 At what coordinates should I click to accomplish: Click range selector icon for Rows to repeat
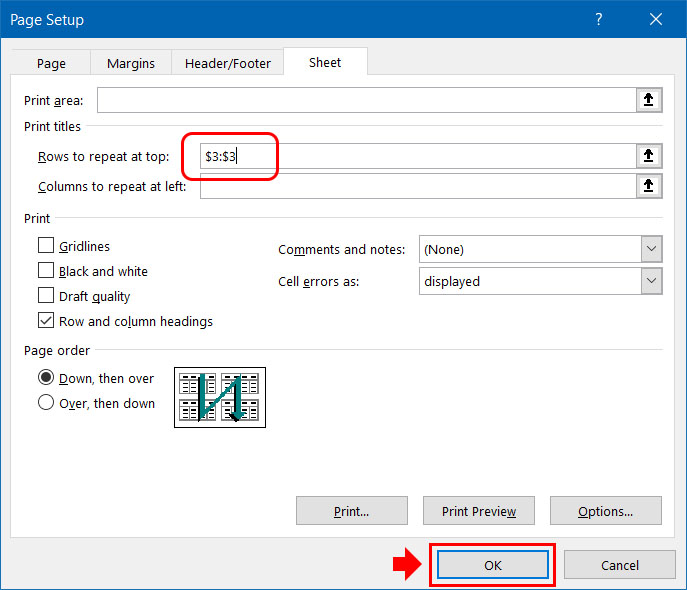point(649,155)
